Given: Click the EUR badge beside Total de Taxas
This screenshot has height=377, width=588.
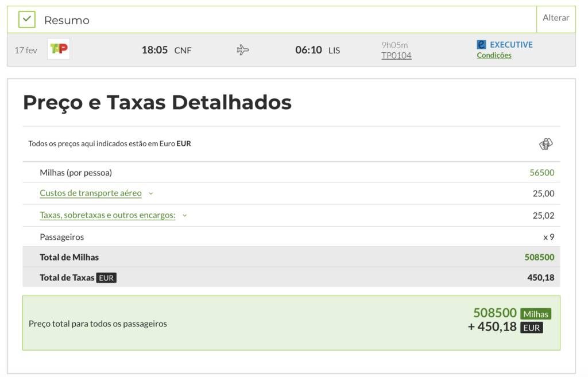Looking at the screenshot, I should click(x=106, y=278).
